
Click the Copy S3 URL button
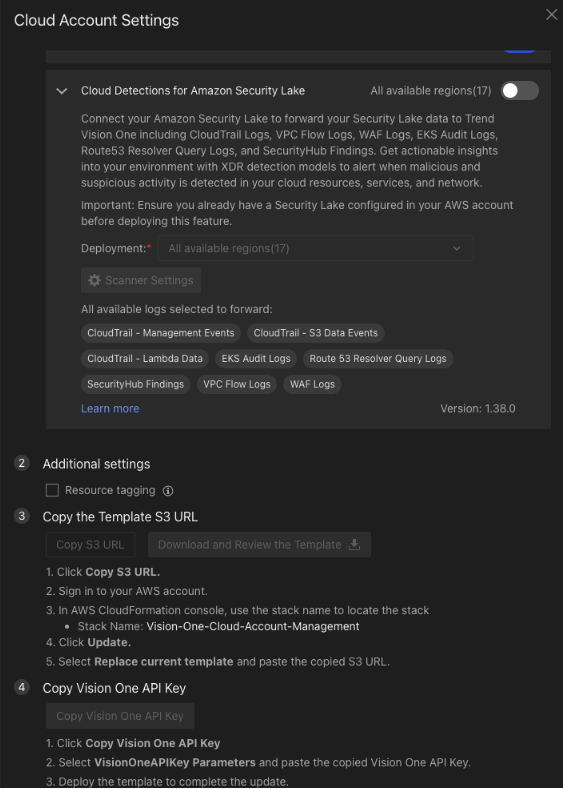click(x=91, y=544)
